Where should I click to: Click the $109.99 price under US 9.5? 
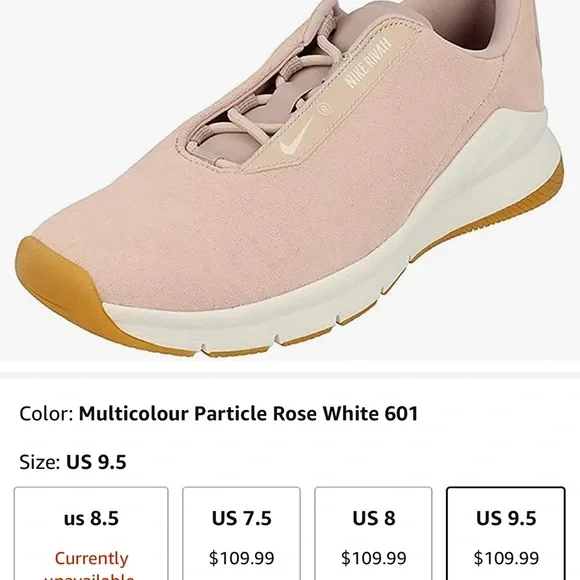point(506,558)
